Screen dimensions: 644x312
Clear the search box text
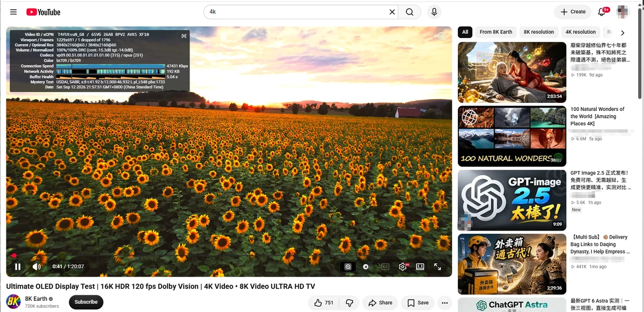(392, 12)
